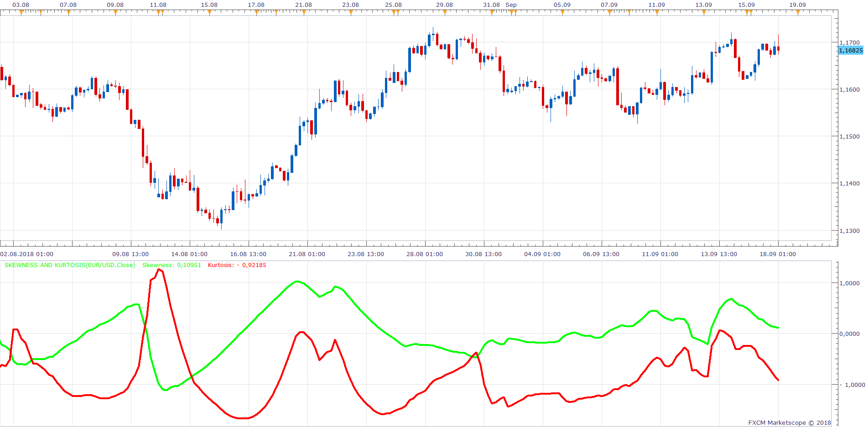Image resolution: width=868 pixels, height=427 pixels.
Task: Select the 31.08 date label on top axis
Action: [x=491, y=5]
